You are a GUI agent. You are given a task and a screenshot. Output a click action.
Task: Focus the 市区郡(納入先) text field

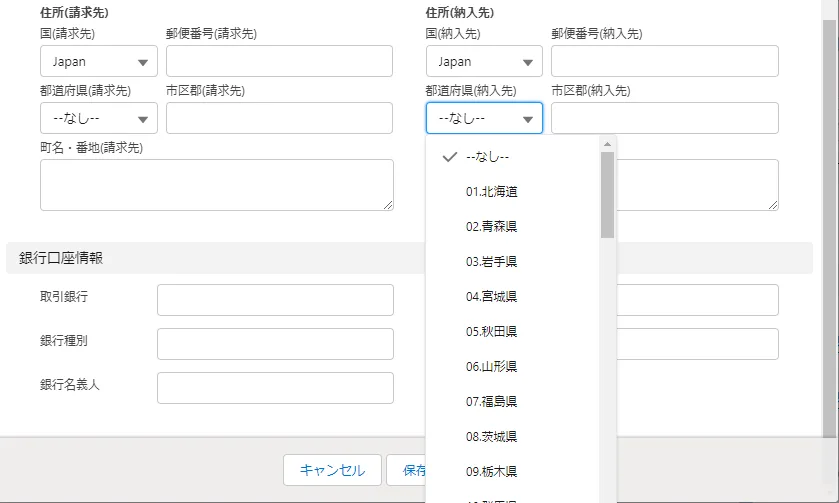(664, 119)
